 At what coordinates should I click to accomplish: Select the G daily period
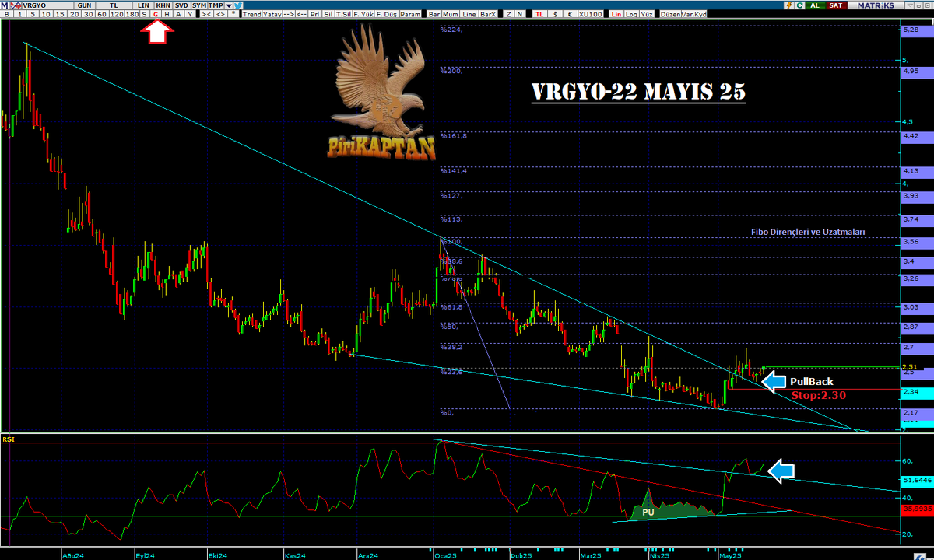pos(156,15)
